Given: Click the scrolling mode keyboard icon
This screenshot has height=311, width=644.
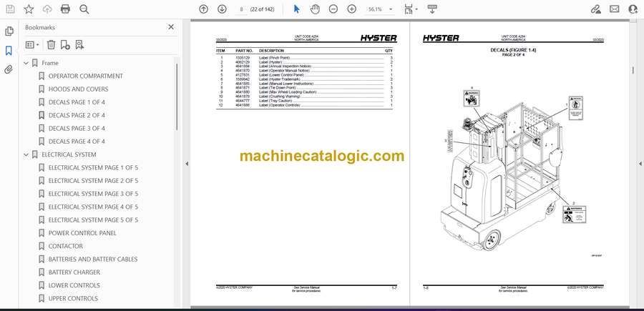Looking at the screenshot, I should coord(431,9).
